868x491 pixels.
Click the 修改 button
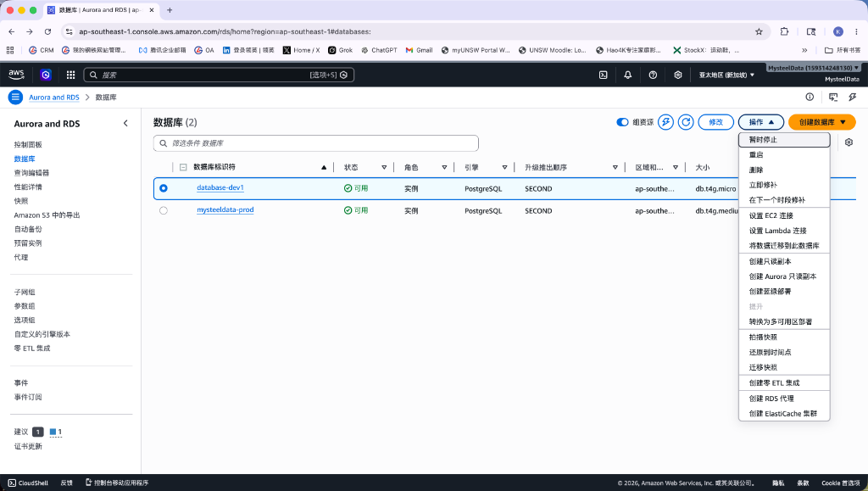pyautogui.click(x=715, y=122)
